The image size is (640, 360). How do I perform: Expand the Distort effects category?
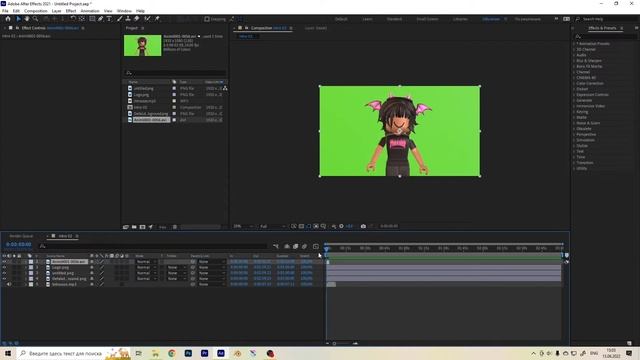574,89
